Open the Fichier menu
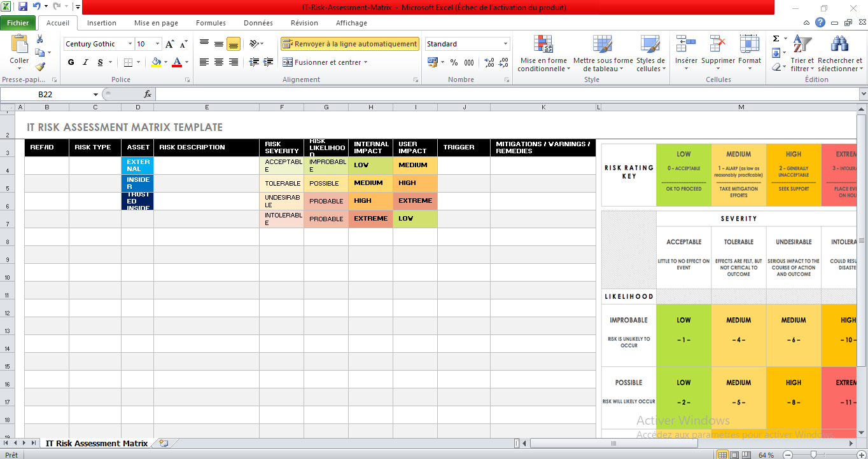This screenshot has width=868, height=459. pos(18,22)
